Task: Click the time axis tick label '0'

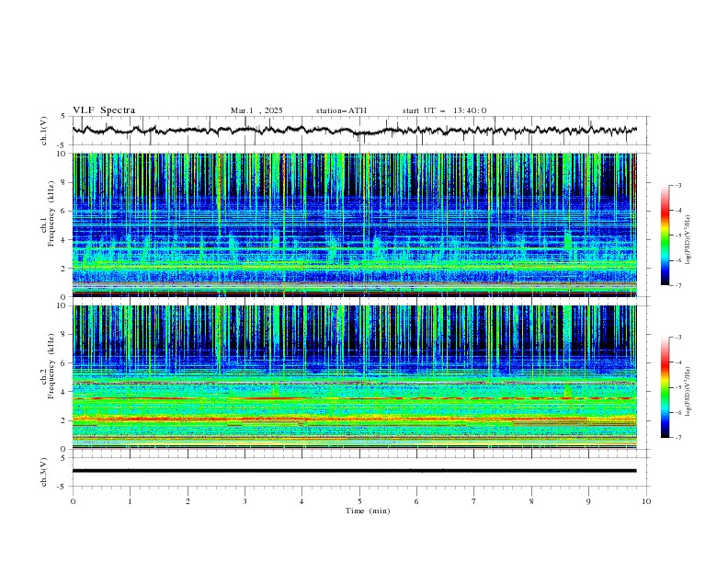Action: [73, 501]
